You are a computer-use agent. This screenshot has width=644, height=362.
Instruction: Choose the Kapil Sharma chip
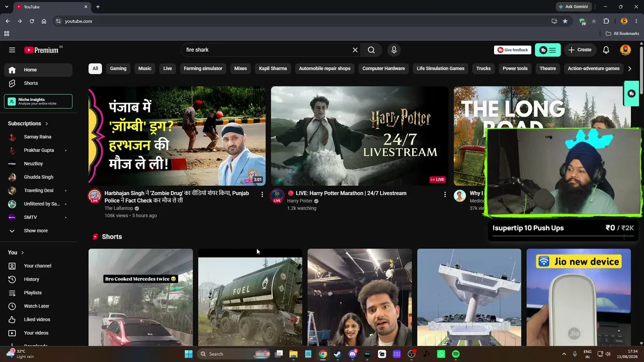pyautogui.click(x=273, y=68)
